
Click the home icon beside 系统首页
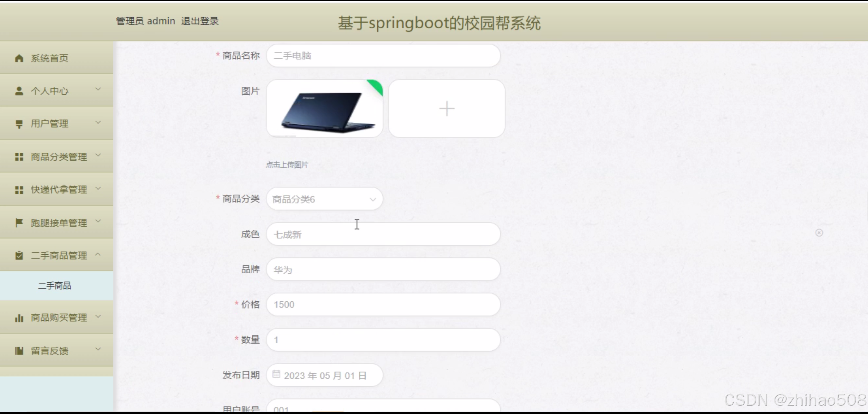19,58
